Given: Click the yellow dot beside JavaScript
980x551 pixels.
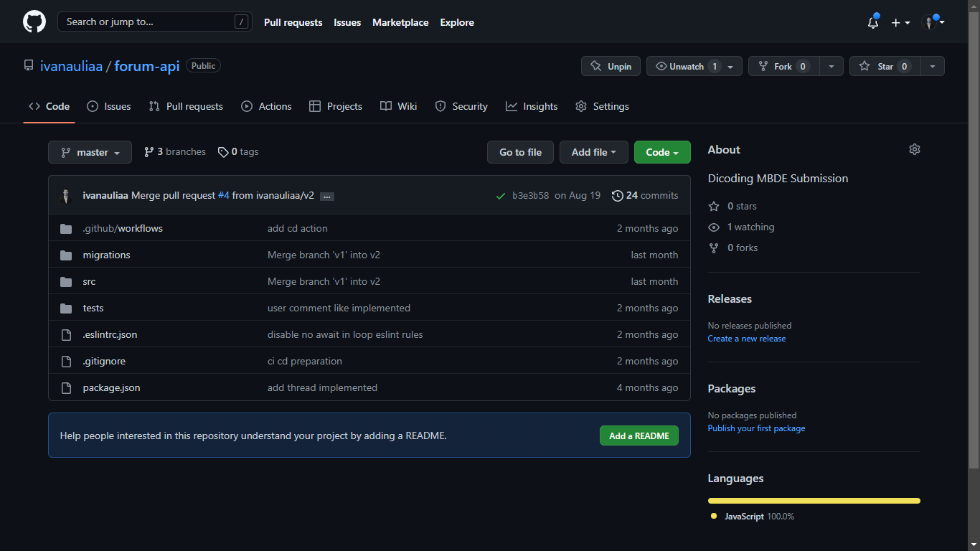Looking at the screenshot, I should 714,516.
